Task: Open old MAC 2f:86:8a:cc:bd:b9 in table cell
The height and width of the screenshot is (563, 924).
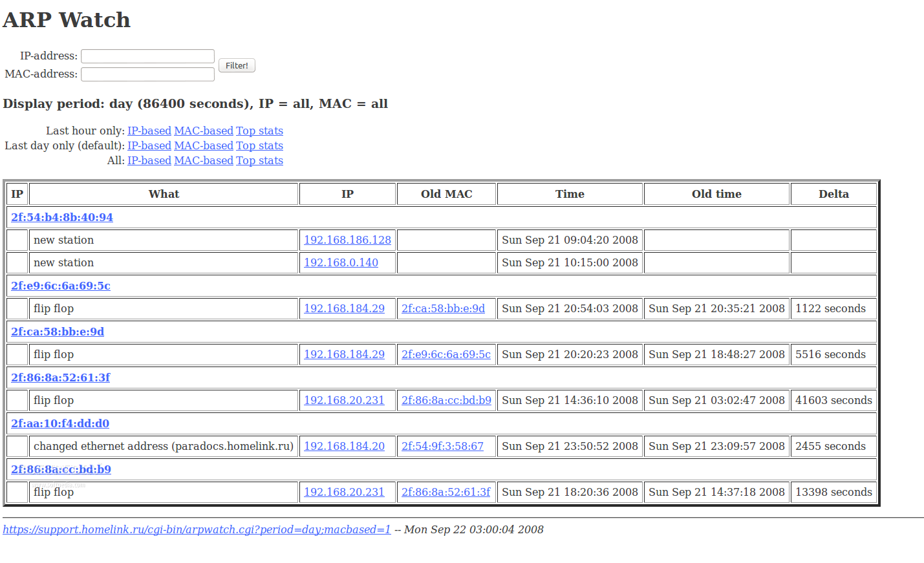Action: tap(446, 400)
